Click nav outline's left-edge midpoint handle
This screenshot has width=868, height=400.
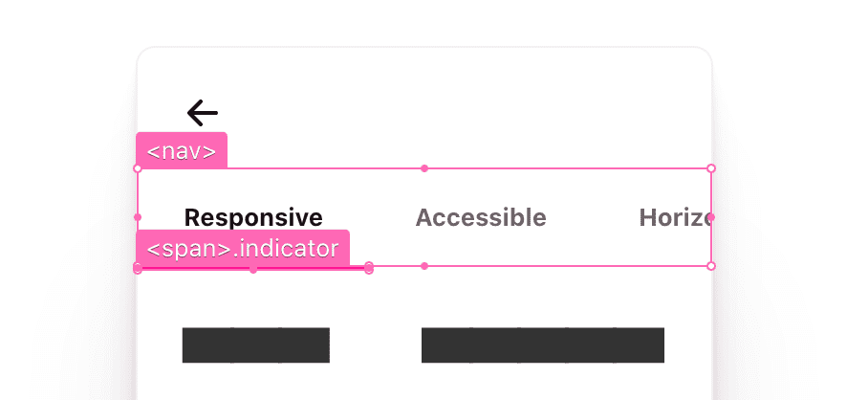point(138,217)
